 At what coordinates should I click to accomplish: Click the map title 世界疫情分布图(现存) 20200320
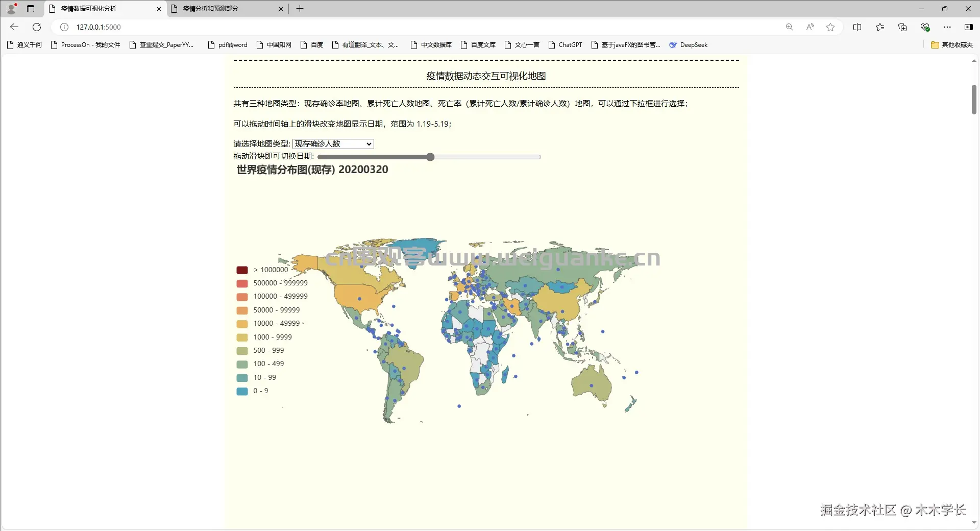pyautogui.click(x=312, y=170)
